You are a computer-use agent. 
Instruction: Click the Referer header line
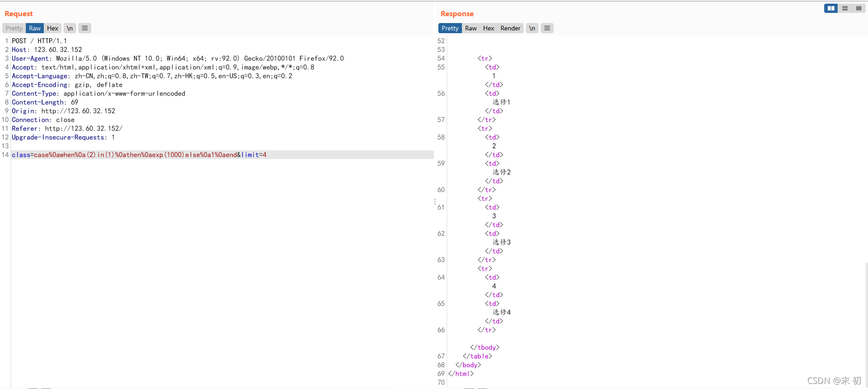pos(67,129)
